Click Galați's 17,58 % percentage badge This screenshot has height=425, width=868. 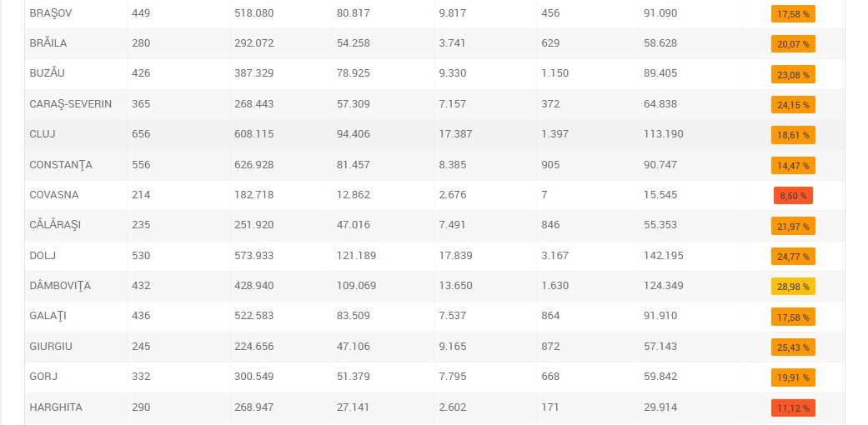tap(793, 317)
